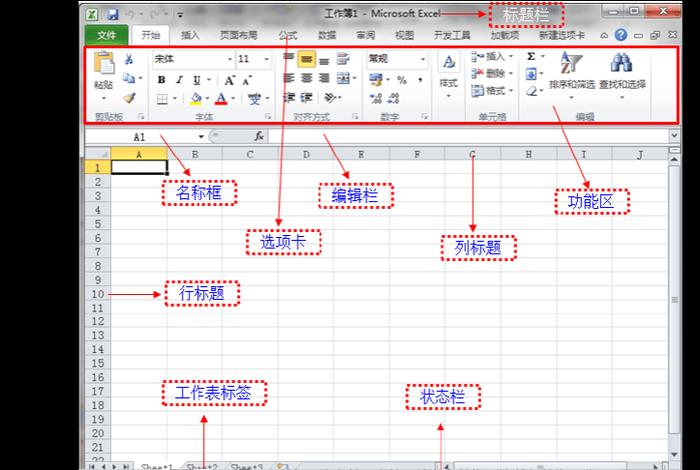Click the Decrease Indent icon

coord(289,98)
